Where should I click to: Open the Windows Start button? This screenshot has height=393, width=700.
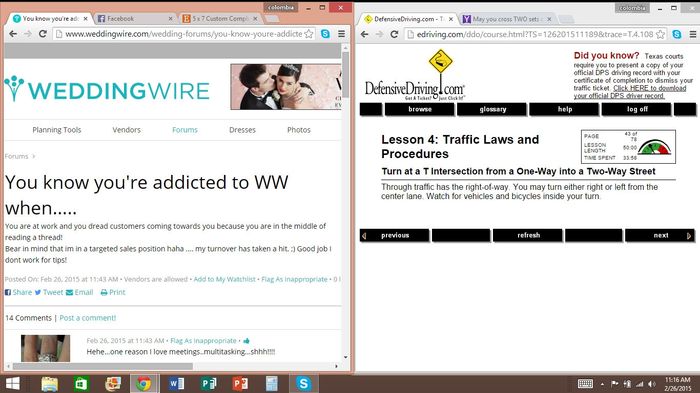(x=12, y=384)
